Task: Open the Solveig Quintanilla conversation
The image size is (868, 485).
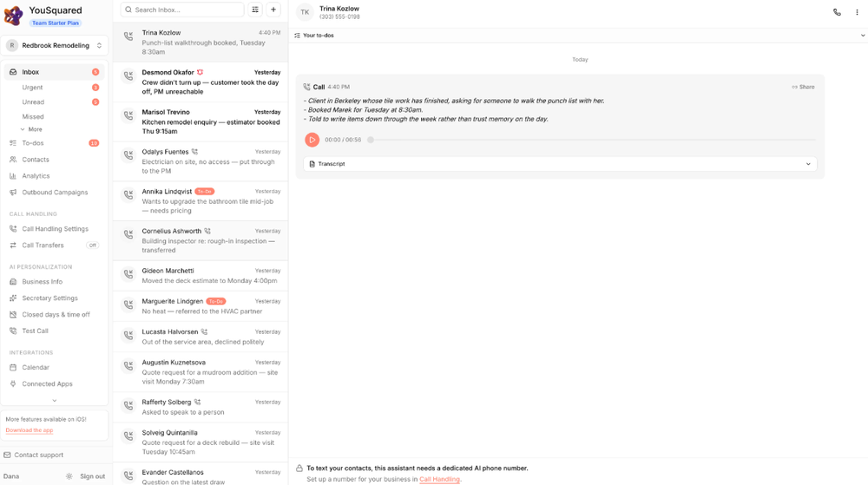Action: point(201,442)
